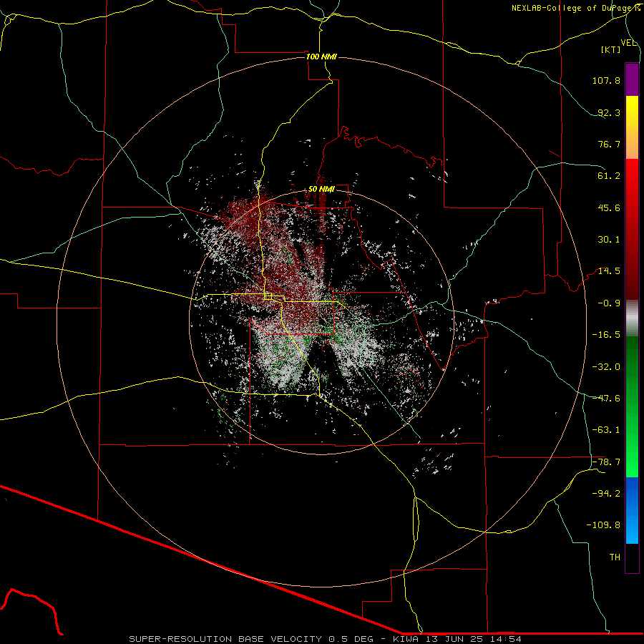Click the green segment of the color scale
The width and height of the screenshot is (644, 644).
pos(632,406)
